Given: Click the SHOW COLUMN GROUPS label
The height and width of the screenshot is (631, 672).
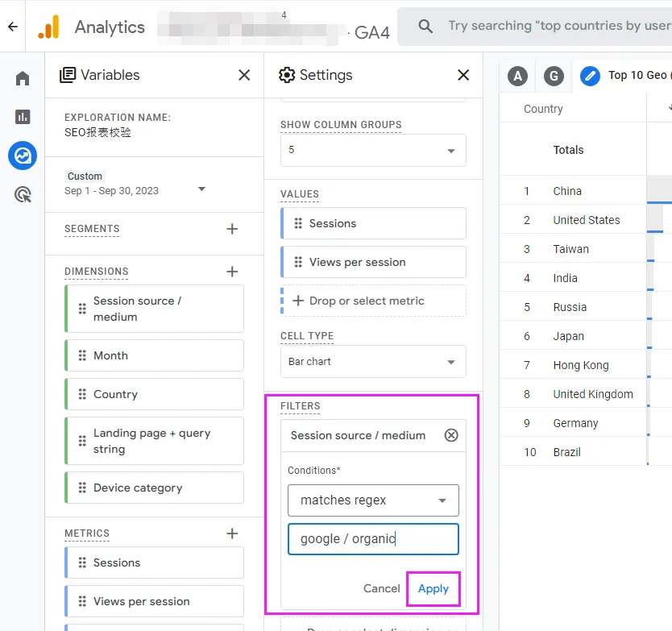Looking at the screenshot, I should pyautogui.click(x=341, y=125).
